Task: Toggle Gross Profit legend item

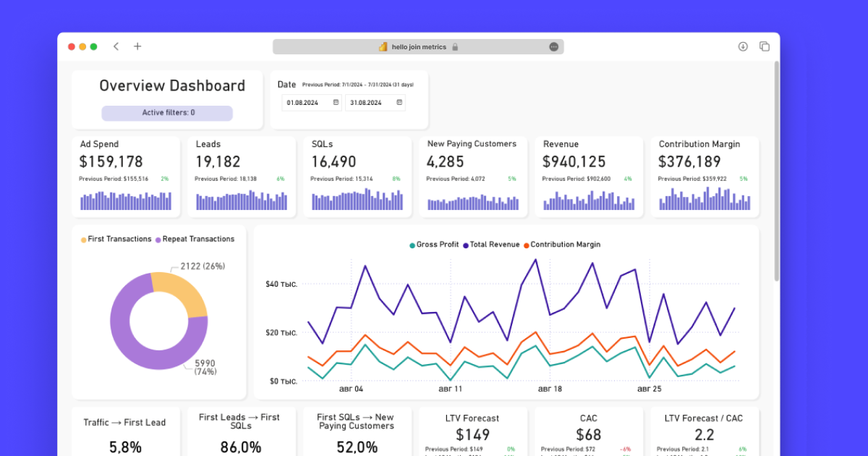Action: tap(434, 245)
